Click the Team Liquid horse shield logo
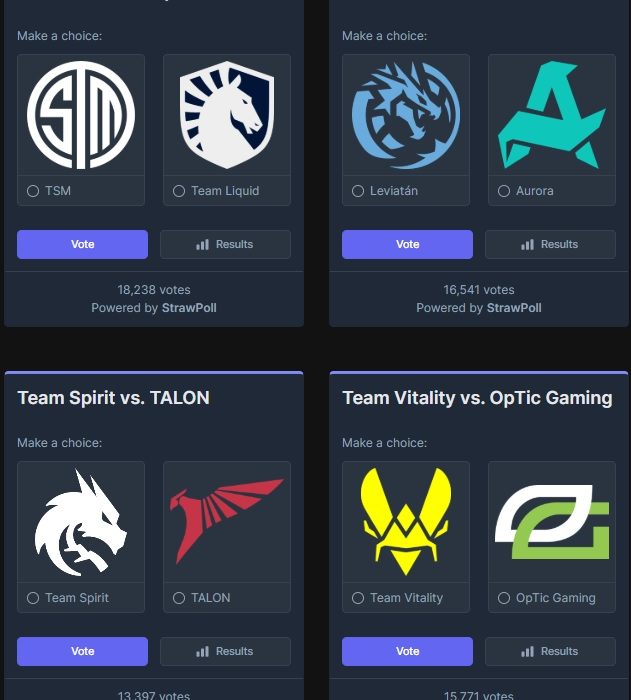 [227, 115]
